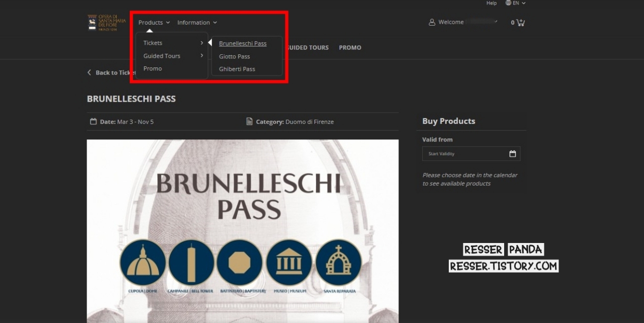The height and width of the screenshot is (323, 644).
Task: Click the Start Validity date input field
Action: pyautogui.click(x=471, y=154)
